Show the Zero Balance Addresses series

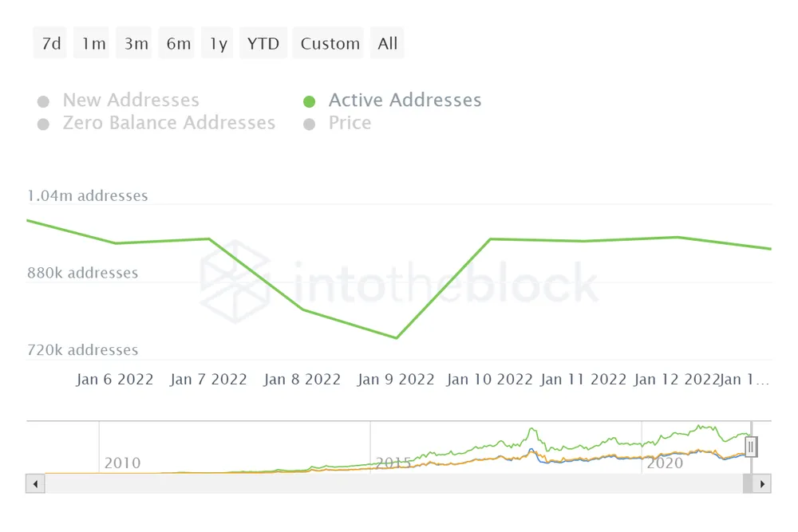click(x=168, y=123)
